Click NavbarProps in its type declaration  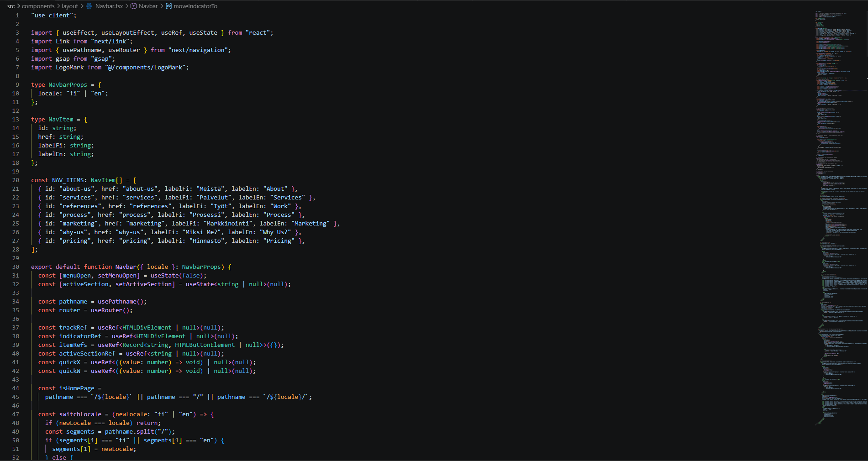tap(68, 85)
